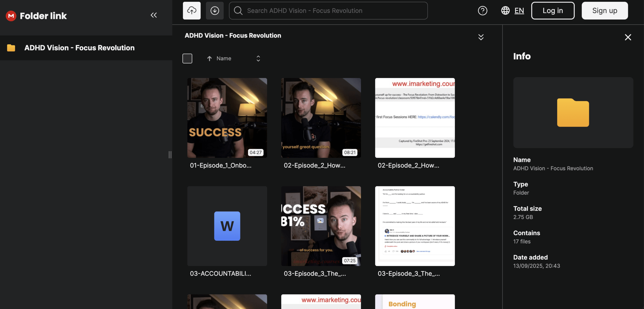Image resolution: width=644 pixels, height=309 pixels.
Task: Close the Info panel
Action: click(628, 37)
